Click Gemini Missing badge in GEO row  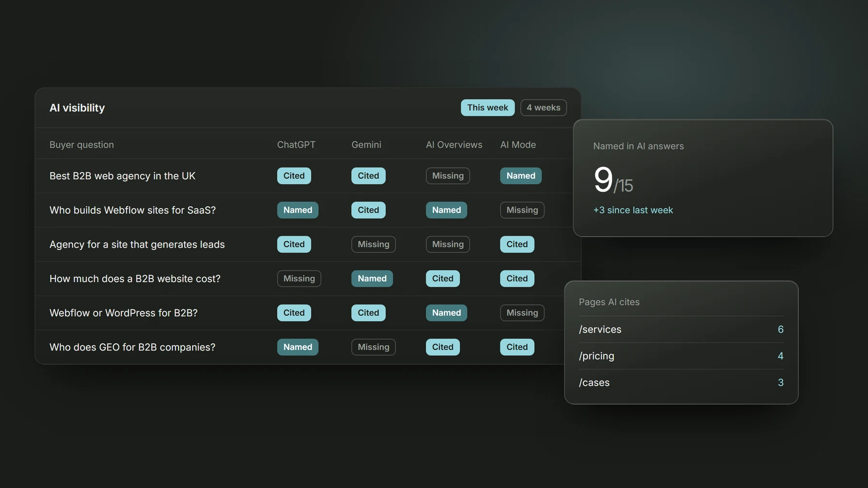(373, 347)
